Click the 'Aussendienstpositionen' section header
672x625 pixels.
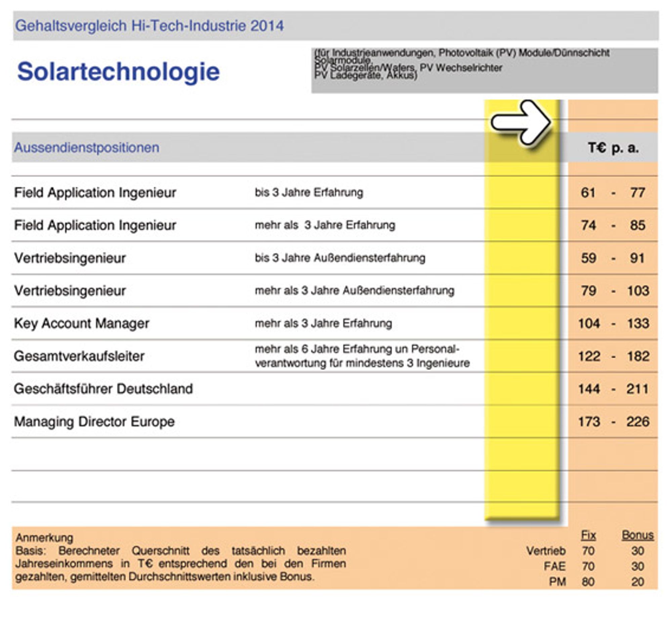click(87, 148)
